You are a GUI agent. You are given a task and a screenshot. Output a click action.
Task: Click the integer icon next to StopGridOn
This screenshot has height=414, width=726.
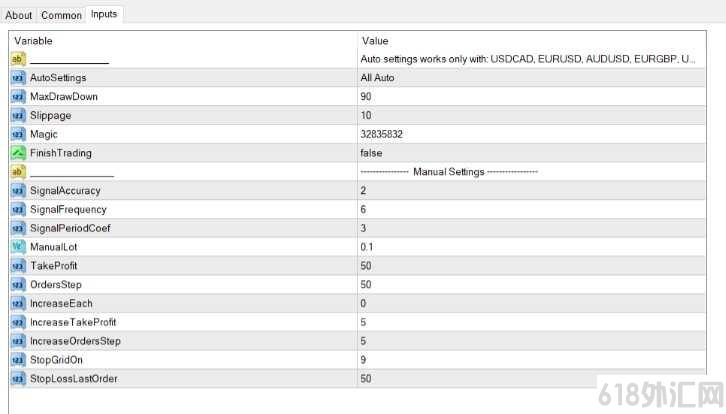click(18, 360)
